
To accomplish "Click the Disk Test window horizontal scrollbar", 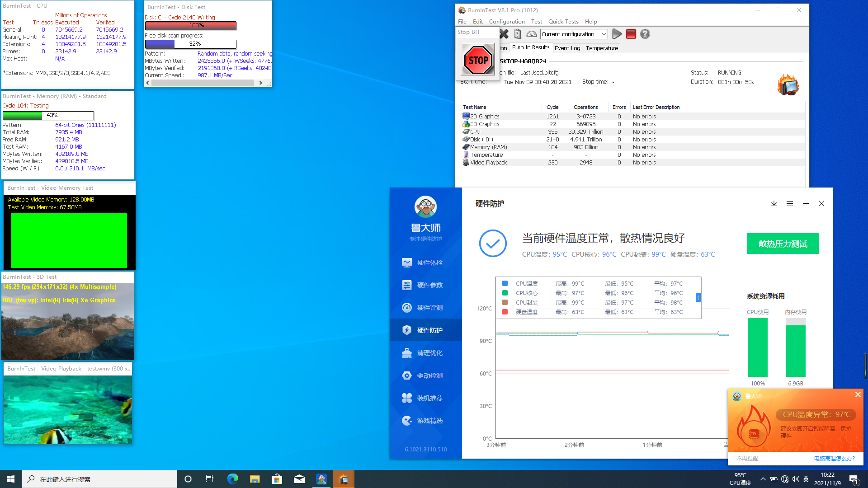I will point(203,83).
